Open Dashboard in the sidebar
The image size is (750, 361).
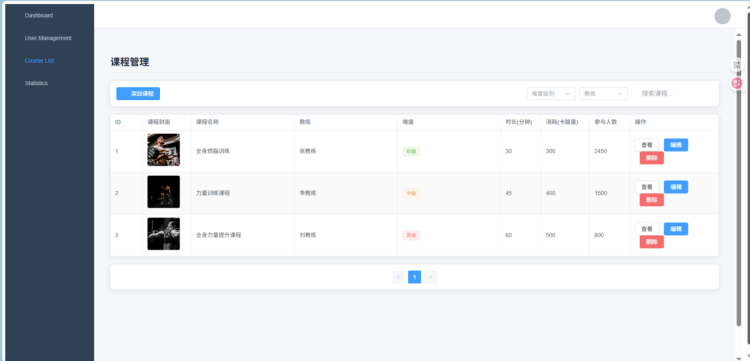click(39, 15)
